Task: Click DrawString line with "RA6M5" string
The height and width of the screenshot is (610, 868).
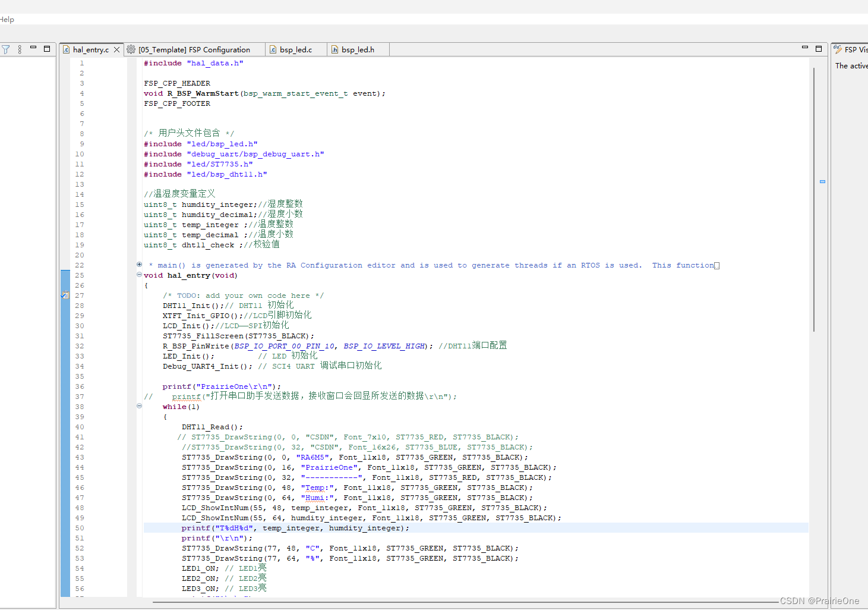Action: click(x=355, y=457)
